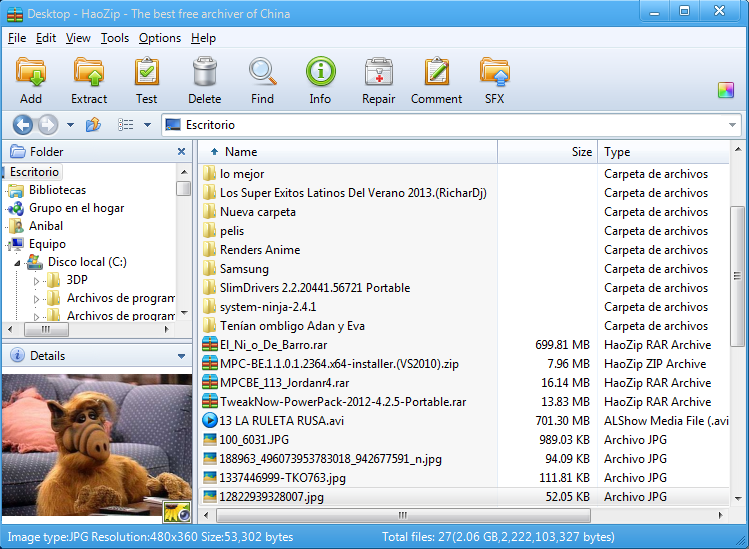749x549 pixels.
Task: Collapse the Disco local (C:) tree node
Action: (x=18, y=262)
